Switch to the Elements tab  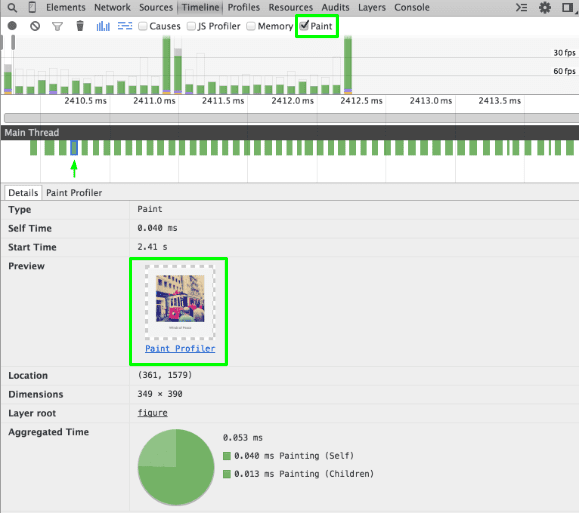(66, 7)
